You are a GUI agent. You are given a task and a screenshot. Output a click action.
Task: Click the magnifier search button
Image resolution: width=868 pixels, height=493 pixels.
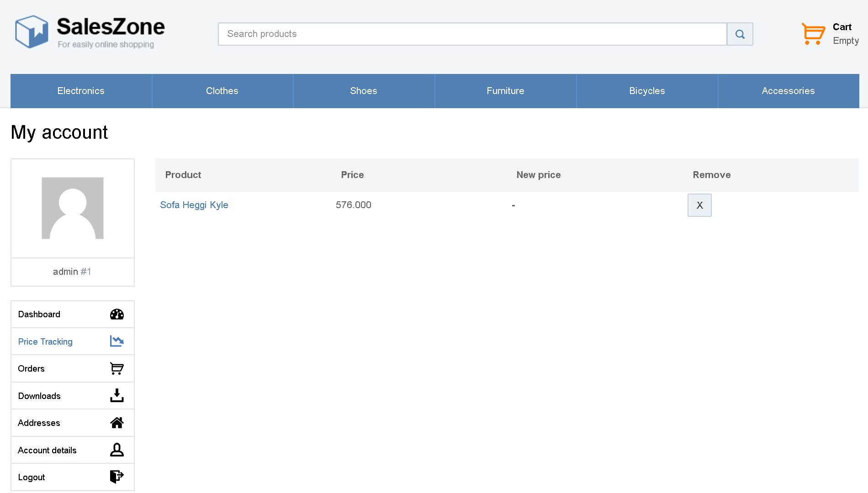point(740,34)
